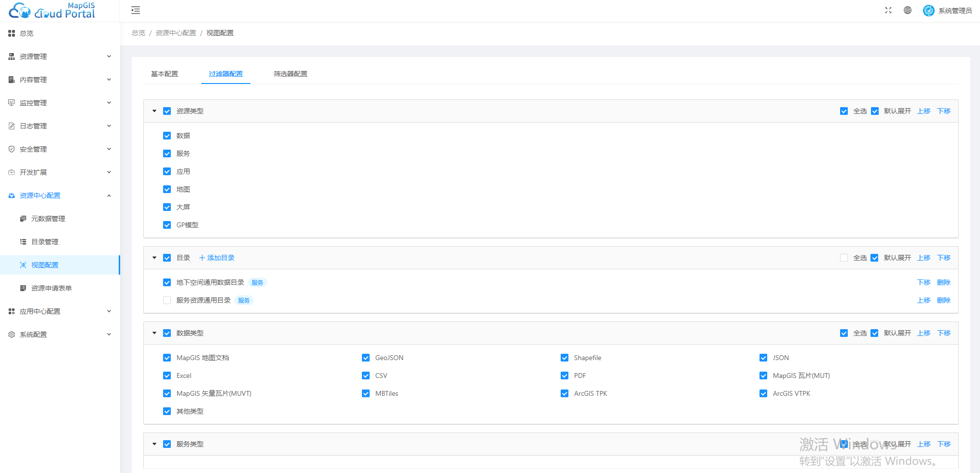Collapse the 数据类型 section arrow
The height and width of the screenshot is (473, 980).
[154, 333]
